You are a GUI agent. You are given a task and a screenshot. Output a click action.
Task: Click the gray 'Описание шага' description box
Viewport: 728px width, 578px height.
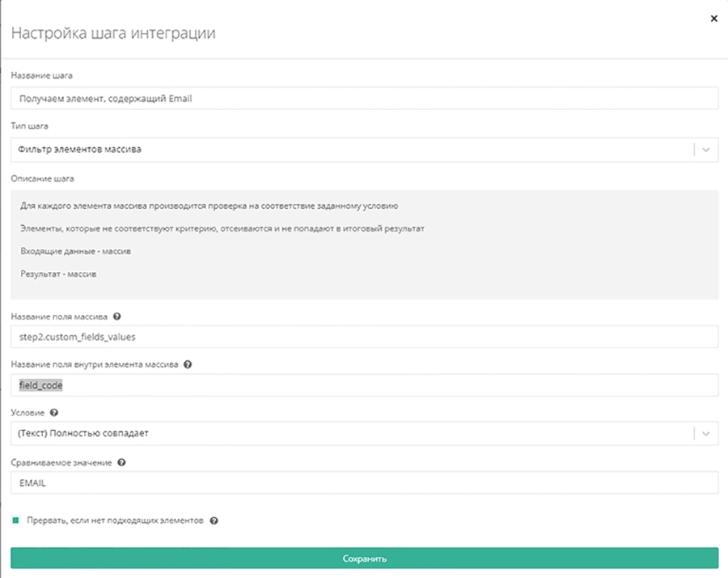tap(364, 244)
